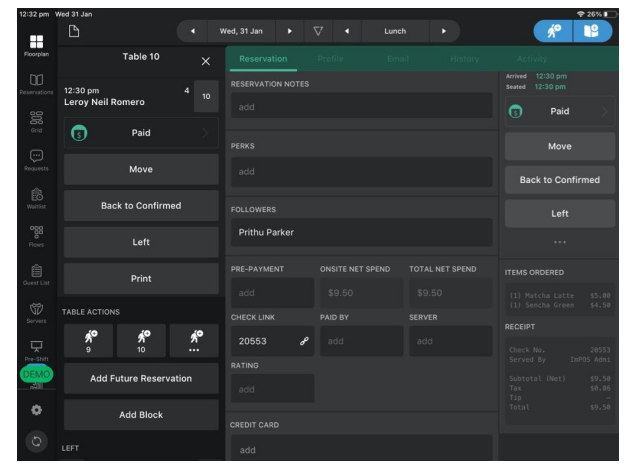Click the Reservation Notes add field
The height and width of the screenshot is (472, 626).
(x=361, y=106)
